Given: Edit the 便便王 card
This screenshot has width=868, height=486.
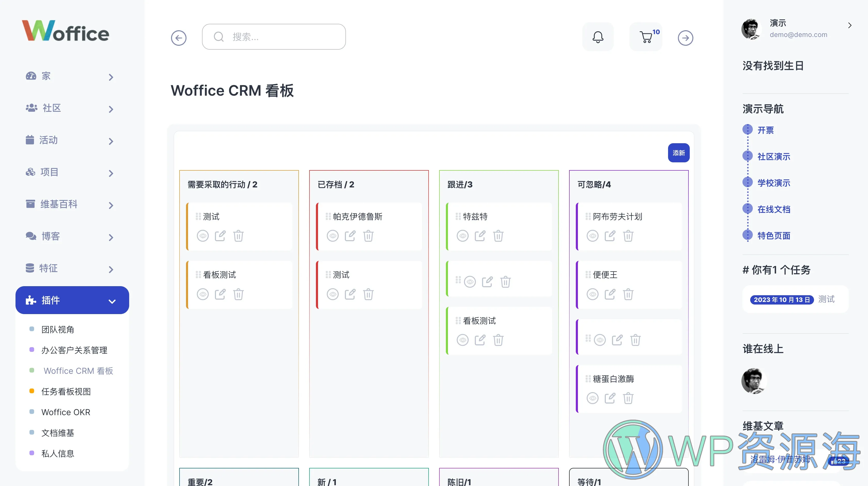Looking at the screenshot, I should pyautogui.click(x=610, y=294).
